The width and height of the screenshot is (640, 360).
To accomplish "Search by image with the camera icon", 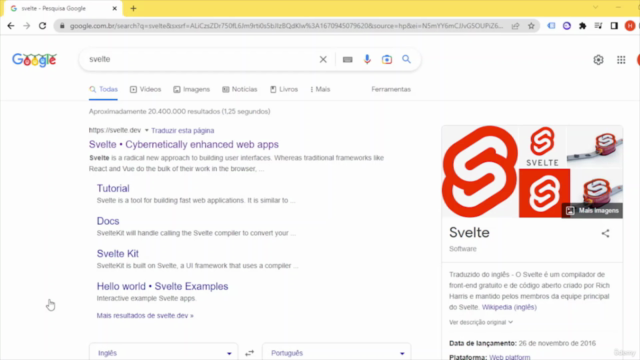I will click(x=387, y=60).
